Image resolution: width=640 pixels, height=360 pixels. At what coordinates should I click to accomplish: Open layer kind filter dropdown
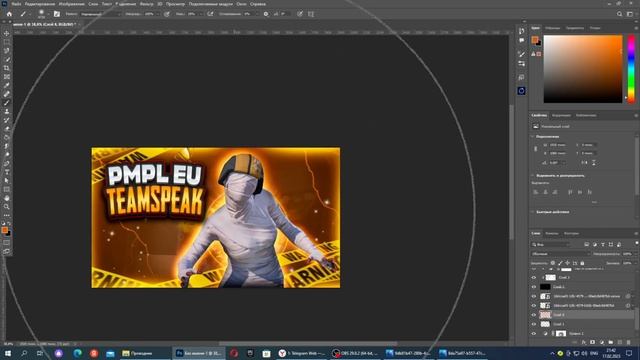(x=551, y=244)
